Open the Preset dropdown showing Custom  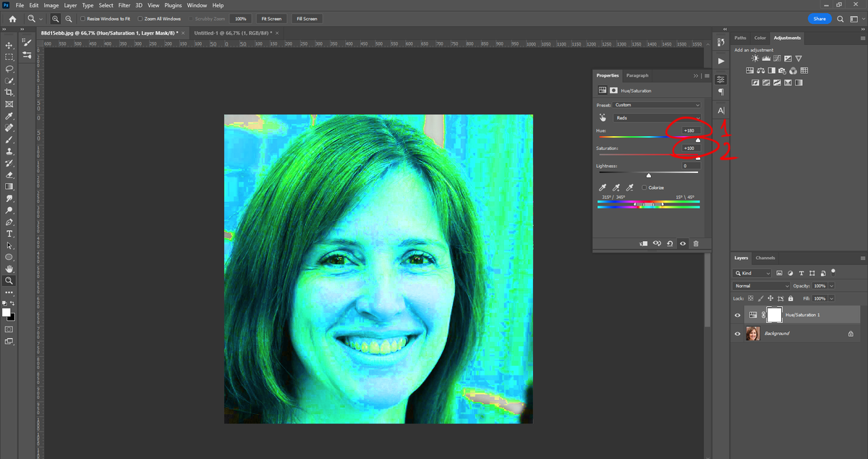[657, 105]
